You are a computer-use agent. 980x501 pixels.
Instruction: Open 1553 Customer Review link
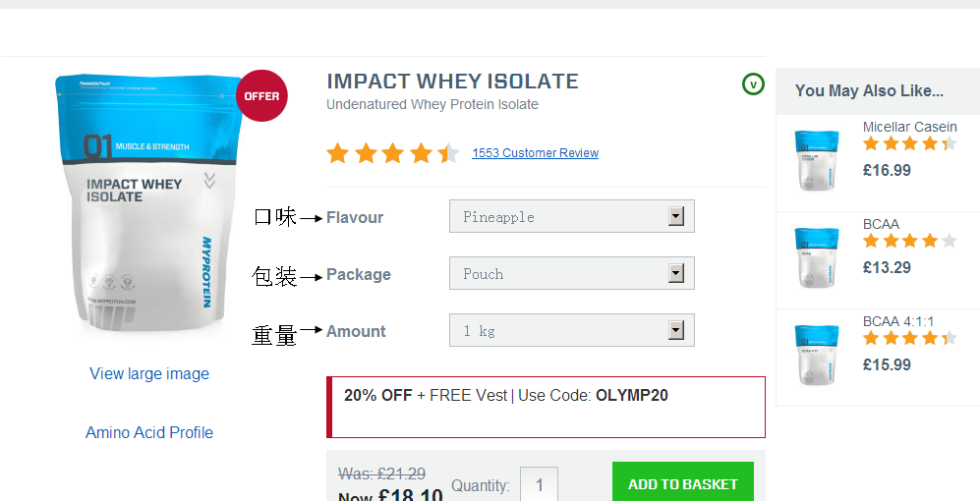(535, 153)
